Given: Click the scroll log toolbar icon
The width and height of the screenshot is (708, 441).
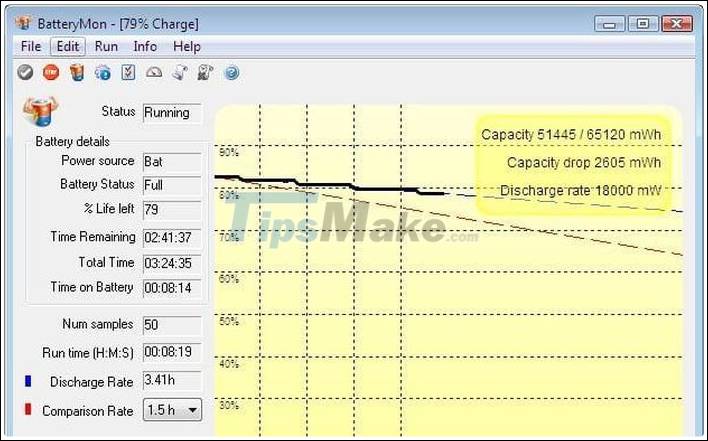Looking at the screenshot, I should 180,72.
